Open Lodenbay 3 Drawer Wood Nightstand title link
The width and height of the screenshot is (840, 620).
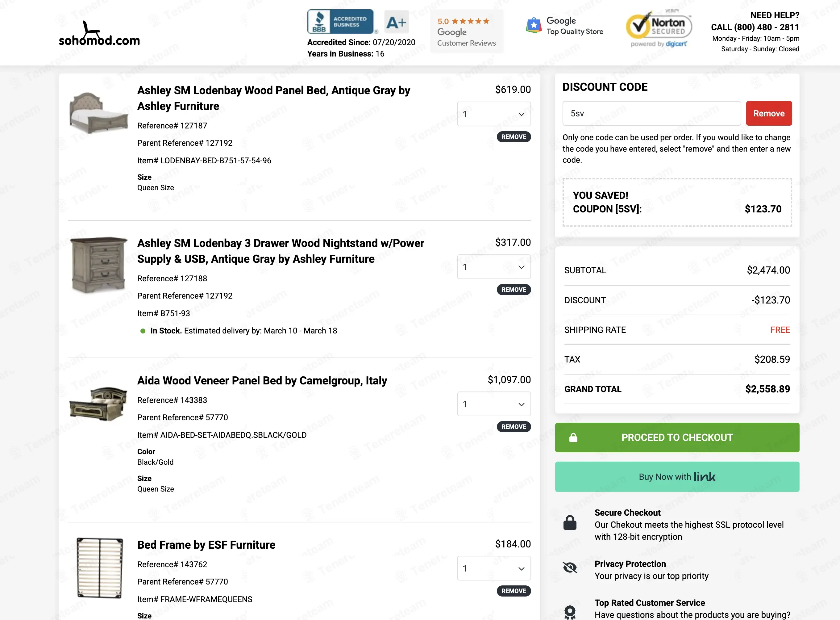click(281, 251)
